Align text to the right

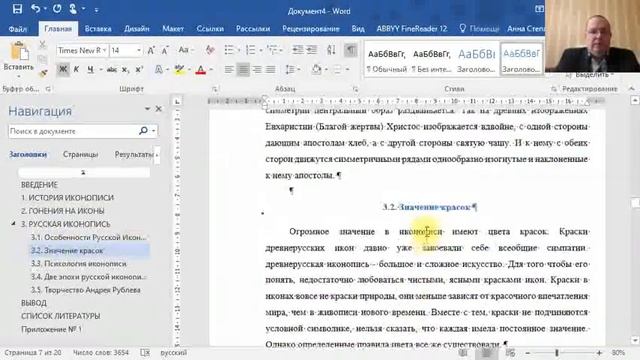point(257,70)
